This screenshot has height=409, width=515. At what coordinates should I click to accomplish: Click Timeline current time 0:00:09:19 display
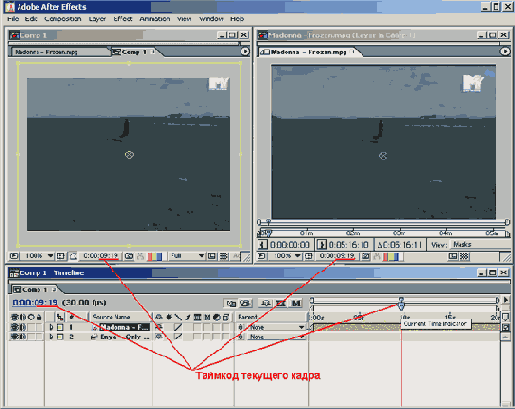tap(35, 303)
